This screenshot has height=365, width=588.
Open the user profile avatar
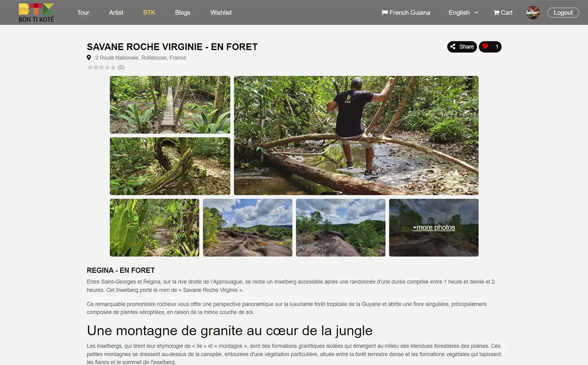coord(533,13)
